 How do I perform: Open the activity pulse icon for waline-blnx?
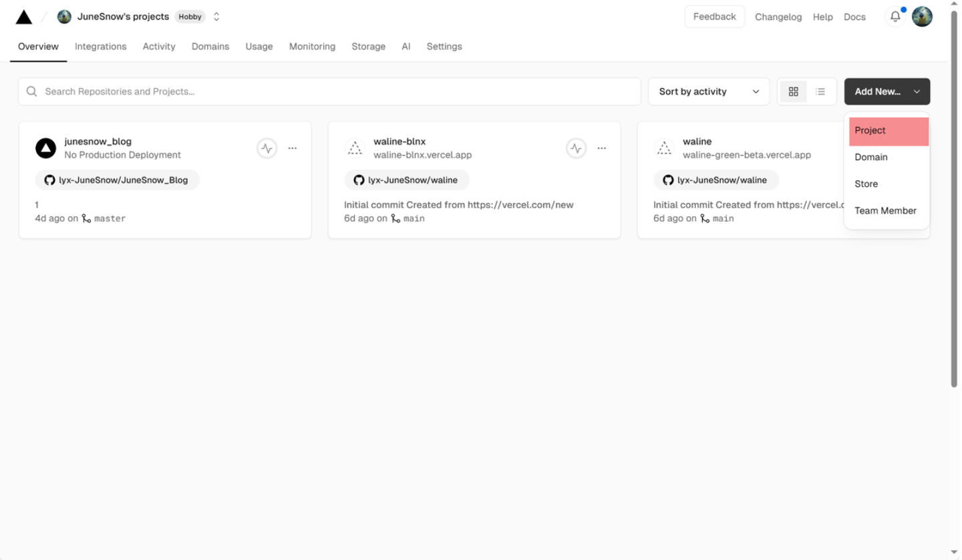(576, 148)
